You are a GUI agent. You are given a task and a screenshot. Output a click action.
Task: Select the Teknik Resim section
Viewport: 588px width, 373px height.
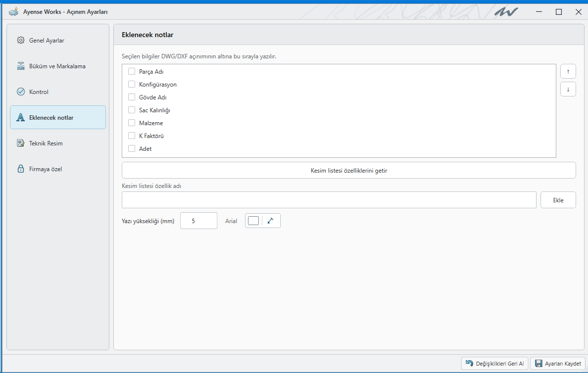tap(58, 143)
